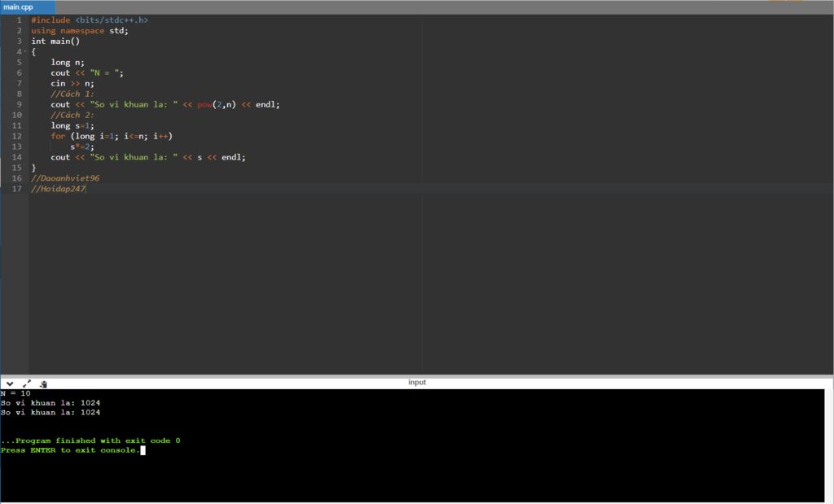Place cursor on 'int main()' line

point(55,42)
